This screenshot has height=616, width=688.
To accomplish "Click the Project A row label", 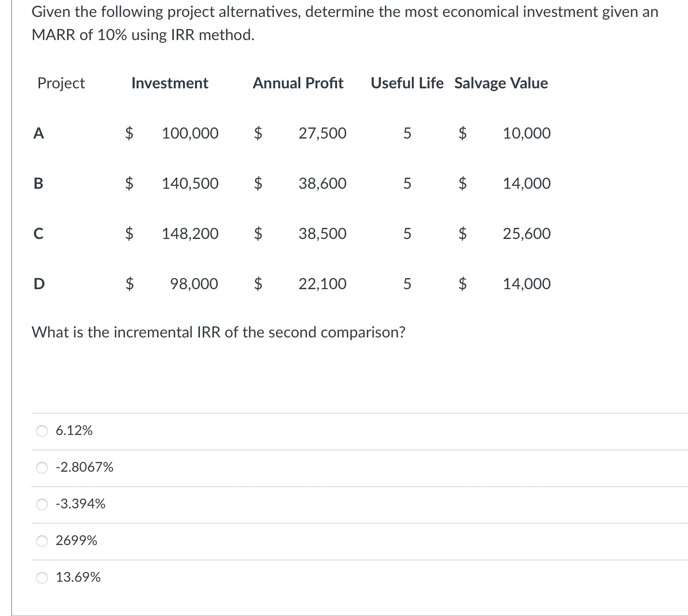I will 39,133.
